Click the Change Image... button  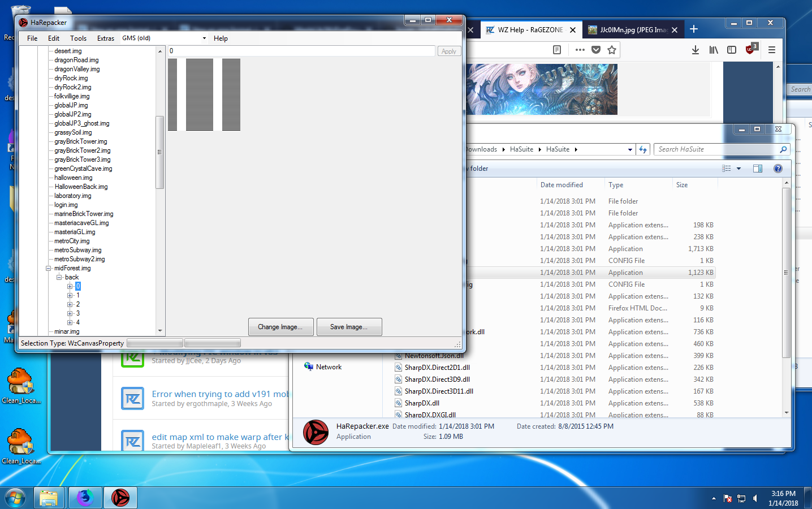280,327
